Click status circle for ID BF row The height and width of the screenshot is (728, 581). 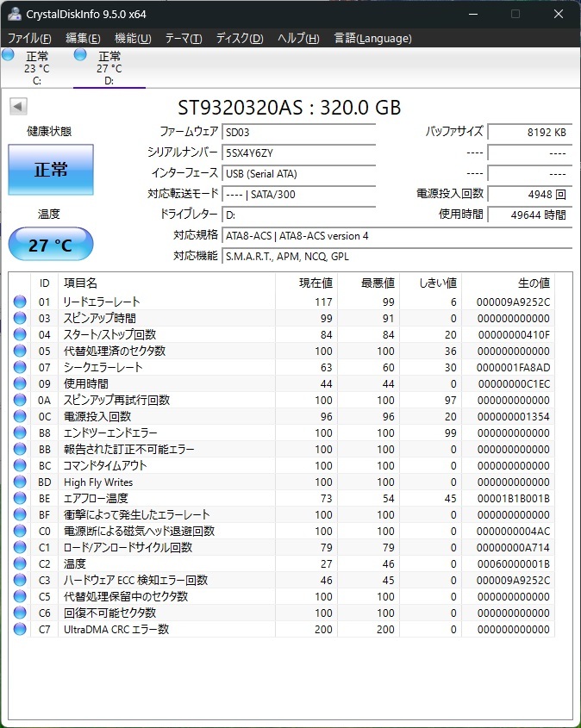[20, 514]
